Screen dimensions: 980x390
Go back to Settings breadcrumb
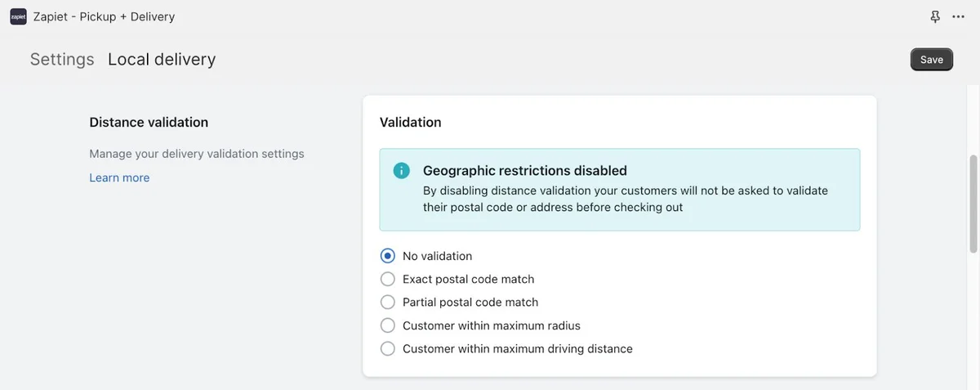(x=62, y=60)
